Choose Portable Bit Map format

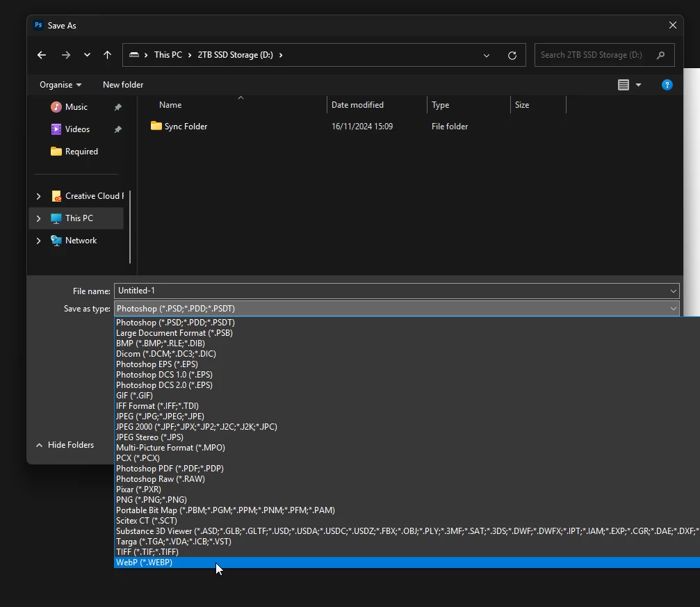pos(407,510)
